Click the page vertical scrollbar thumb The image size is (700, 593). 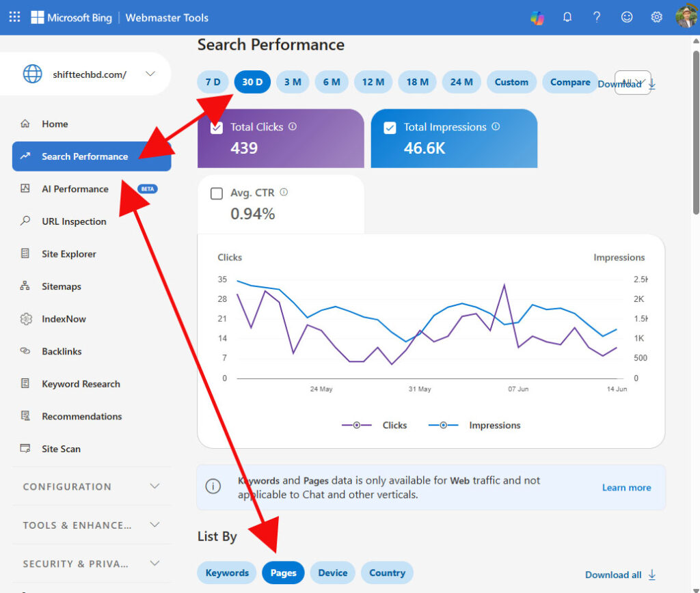click(696, 132)
